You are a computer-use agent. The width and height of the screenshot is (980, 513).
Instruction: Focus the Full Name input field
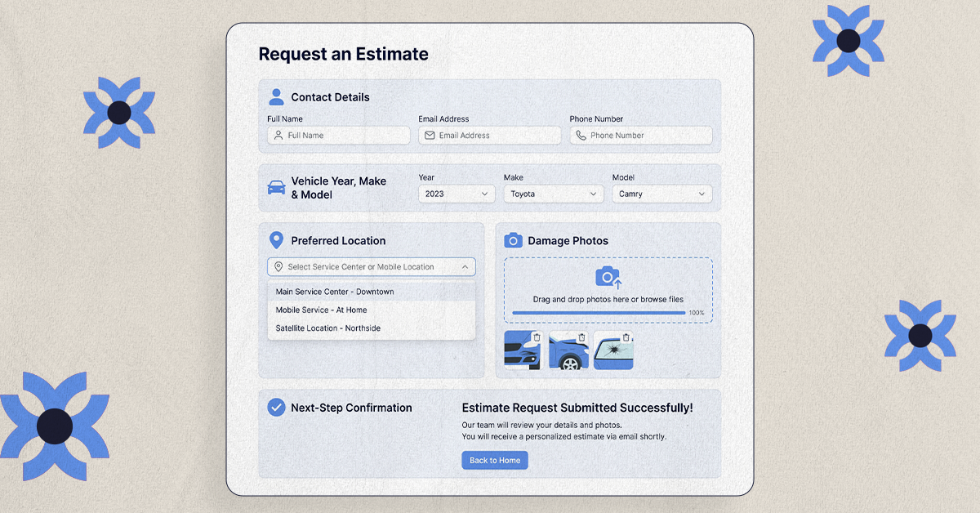point(339,136)
